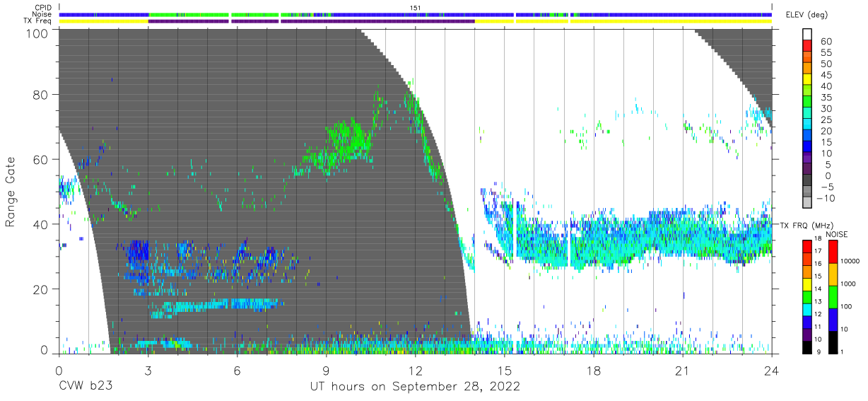Select the ELEV (deg) legend title
Image resolution: width=868 pixels, height=401 pixels.
(805, 15)
